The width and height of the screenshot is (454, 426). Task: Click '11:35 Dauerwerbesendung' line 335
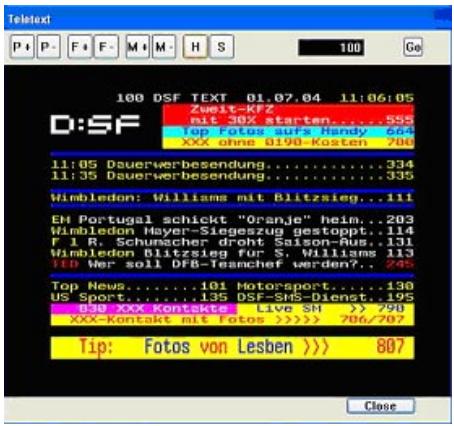[x=232, y=175]
